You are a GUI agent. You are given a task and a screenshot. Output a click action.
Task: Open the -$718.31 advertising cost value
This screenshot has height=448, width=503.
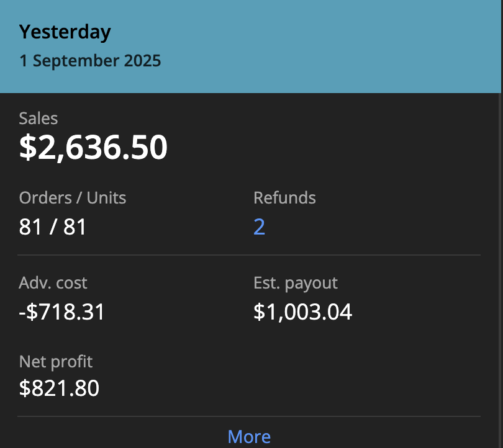click(x=62, y=311)
